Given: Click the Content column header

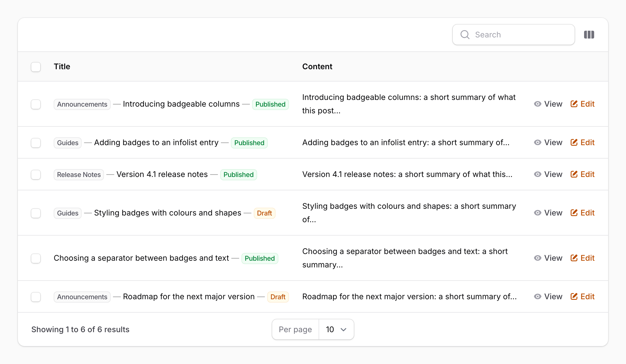Looking at the screenshot, I should [x=317, y=66].
